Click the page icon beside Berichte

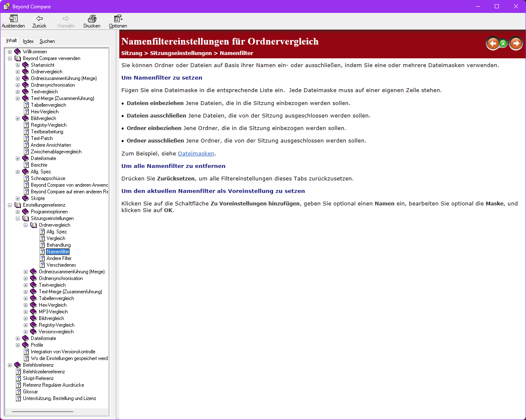[26, 165]
